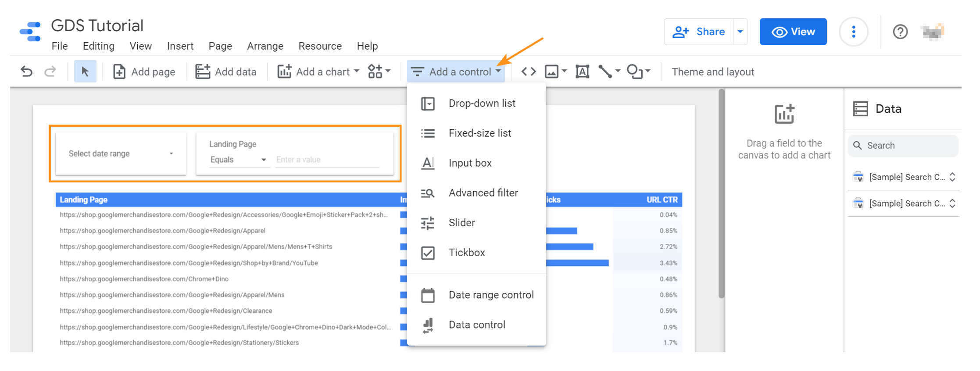Screen dimensions: 980x371
Task: Undo the last action
Action: 27,71
